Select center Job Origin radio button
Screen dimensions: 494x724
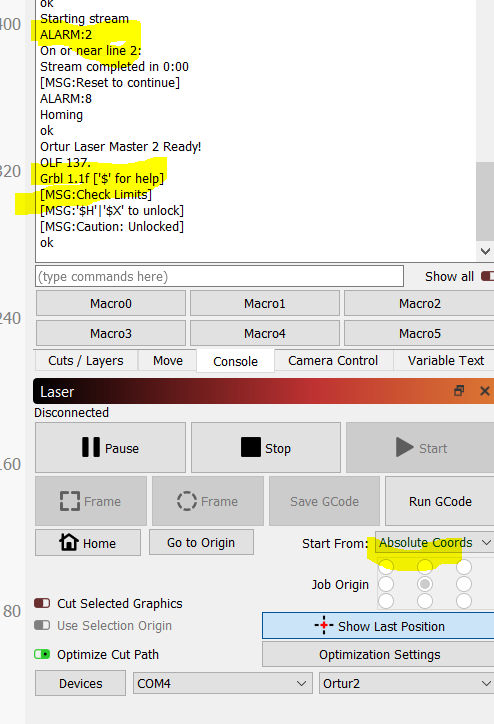425,584
